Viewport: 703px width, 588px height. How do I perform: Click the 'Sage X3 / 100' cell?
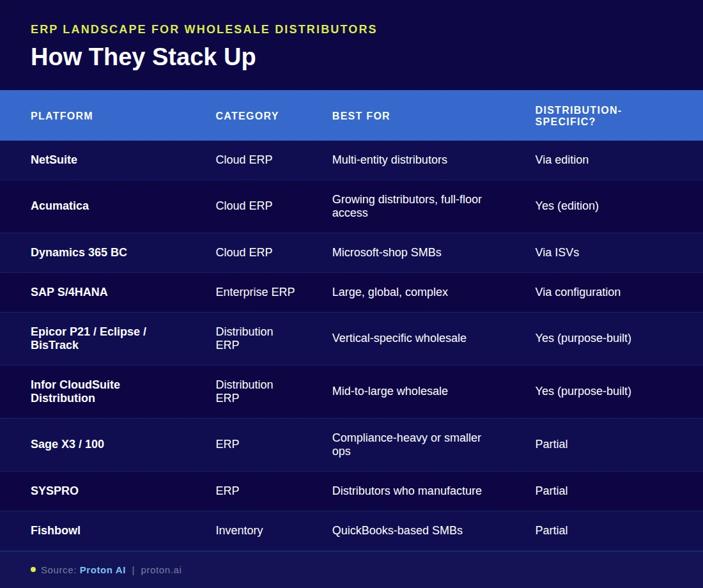pyautogui.click(x=67, y=444)
